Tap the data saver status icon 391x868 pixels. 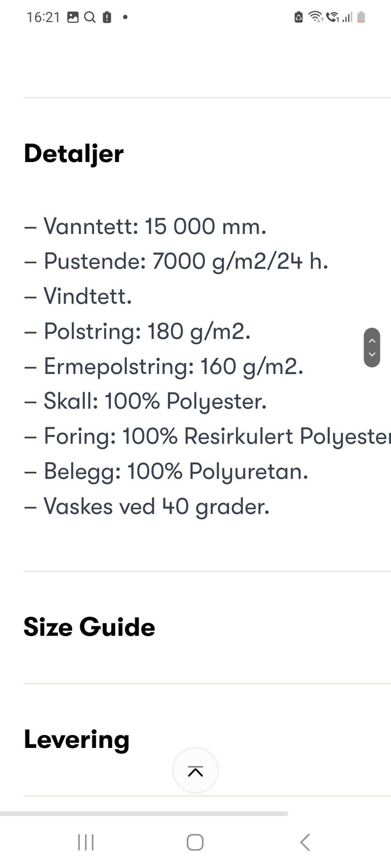coord(298,17)
